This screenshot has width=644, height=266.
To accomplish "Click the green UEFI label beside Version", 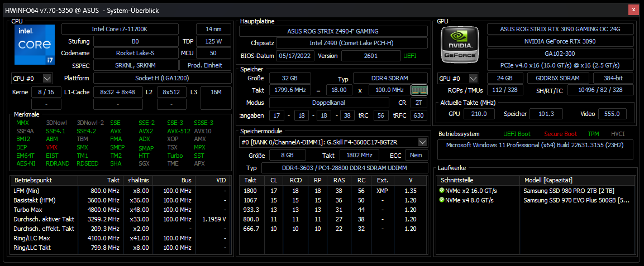I will point(409,56).
